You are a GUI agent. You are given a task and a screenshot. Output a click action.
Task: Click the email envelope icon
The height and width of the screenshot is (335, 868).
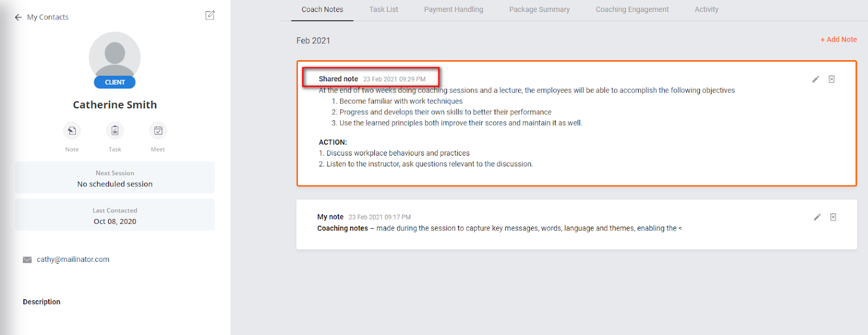[27, 260]
